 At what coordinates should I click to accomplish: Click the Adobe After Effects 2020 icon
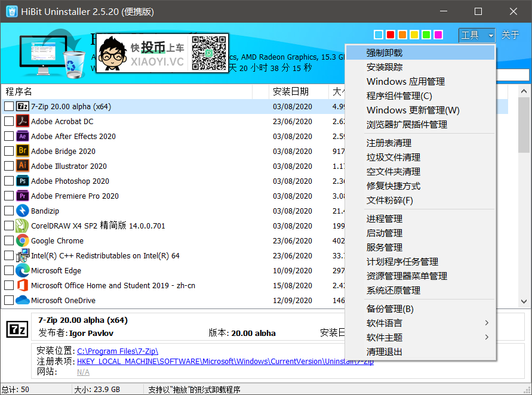click(23, 137)
